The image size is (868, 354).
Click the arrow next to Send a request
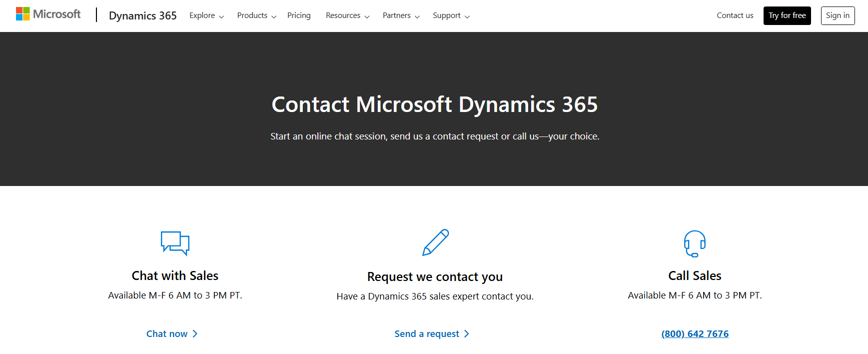[x=467, y=333]
